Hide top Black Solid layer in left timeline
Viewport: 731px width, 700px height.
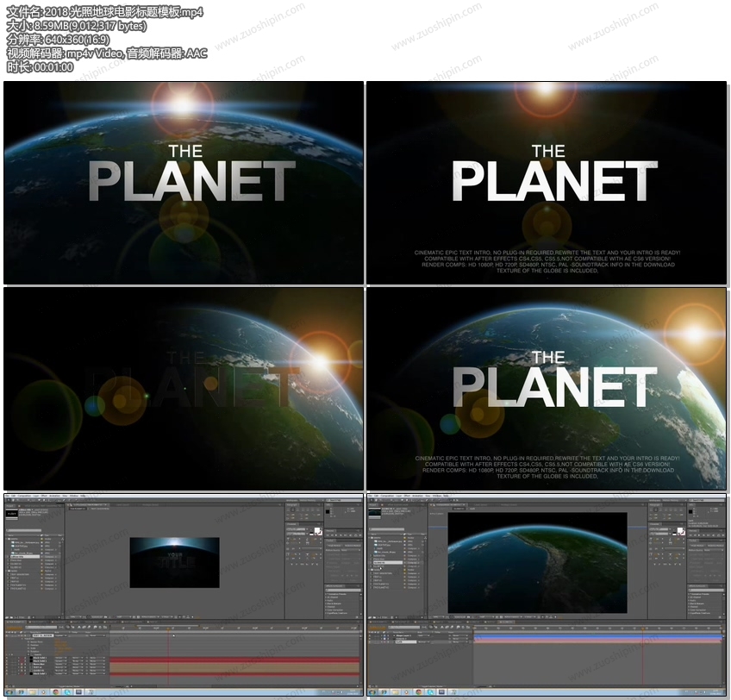(x=8, y=659)
